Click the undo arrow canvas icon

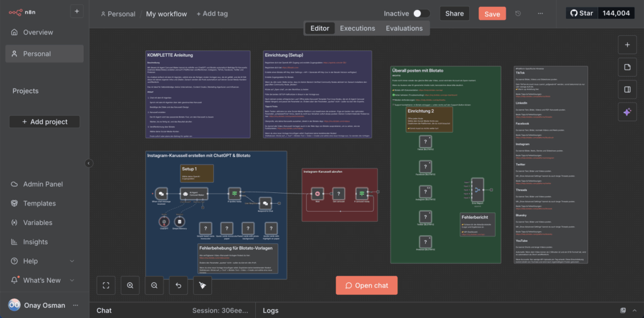tap(179, 285)
